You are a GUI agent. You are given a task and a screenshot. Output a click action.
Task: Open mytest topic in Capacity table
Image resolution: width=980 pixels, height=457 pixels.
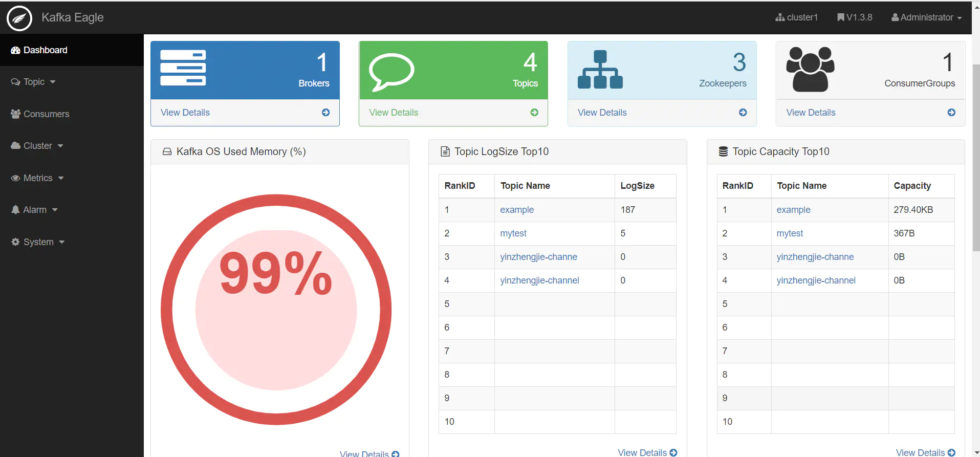789,233
